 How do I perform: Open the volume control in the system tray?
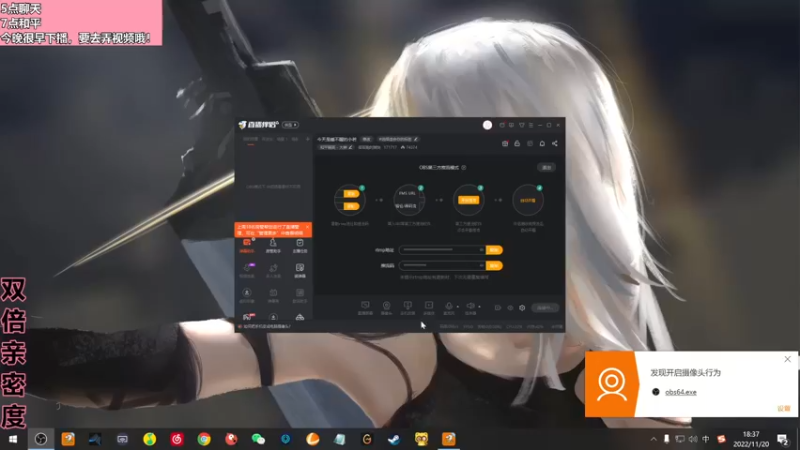tap(692, 439)
